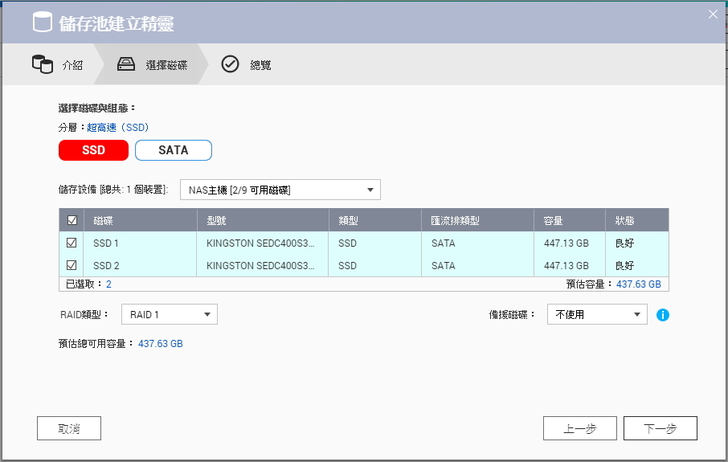The image size is (728, 462).
Task: Click the 總覽 step checkmark icon
Action: pos(230,65)
